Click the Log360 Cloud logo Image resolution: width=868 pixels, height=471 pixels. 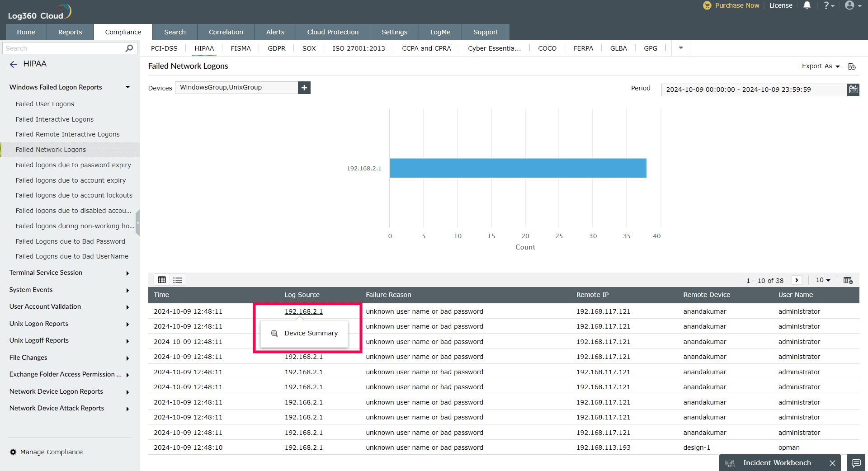[40, 12]
